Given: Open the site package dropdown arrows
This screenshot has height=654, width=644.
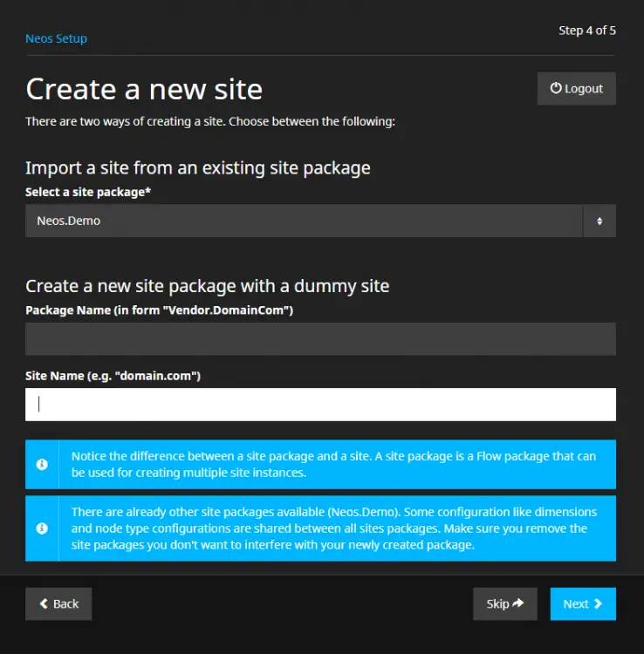Looking at the screenshot, I should (599, 221).
